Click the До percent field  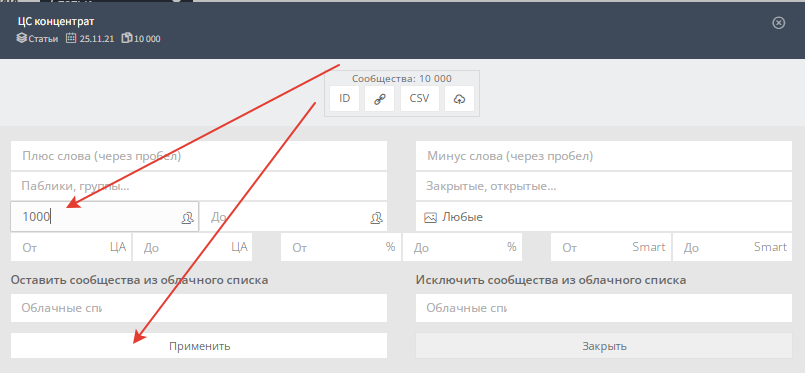pos(462,247)
